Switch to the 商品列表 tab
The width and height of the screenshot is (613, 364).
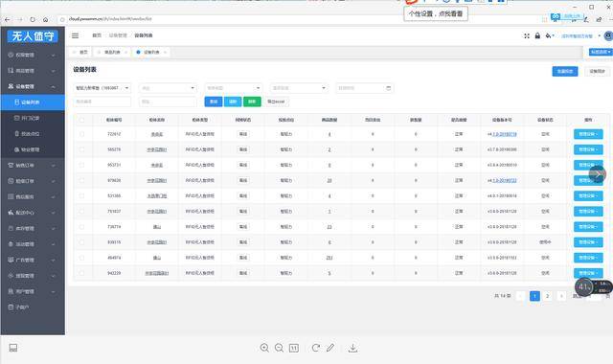112,52
